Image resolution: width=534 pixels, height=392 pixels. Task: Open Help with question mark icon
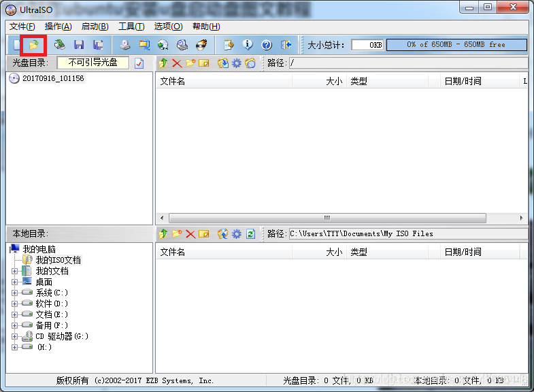(x=267, y=45)
